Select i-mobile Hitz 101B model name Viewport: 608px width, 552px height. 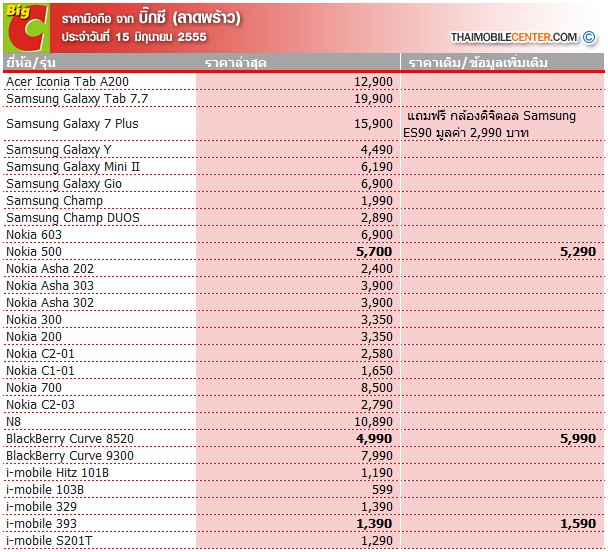pyautogui.click(x=57, y=473)
